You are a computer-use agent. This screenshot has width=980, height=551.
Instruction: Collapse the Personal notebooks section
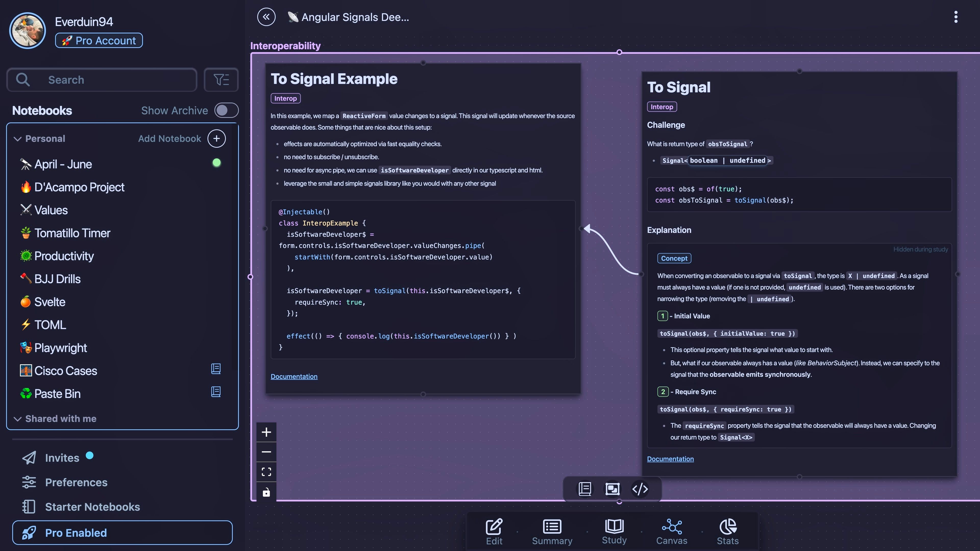18,139
